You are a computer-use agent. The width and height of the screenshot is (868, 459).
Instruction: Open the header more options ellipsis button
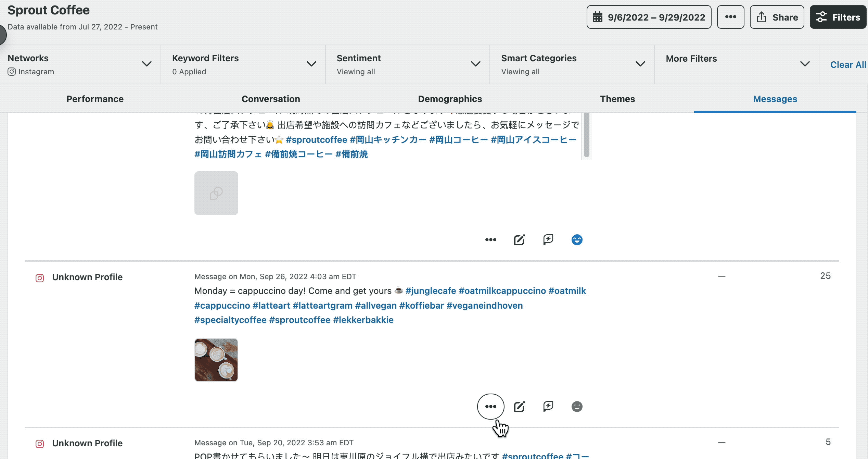tap(730, 17)
